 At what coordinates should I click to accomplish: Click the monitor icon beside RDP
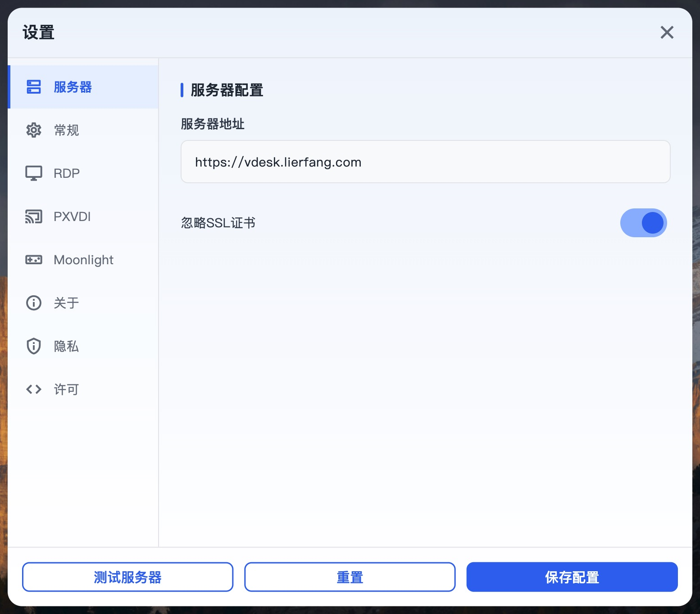pyautogui.click(x=34, y=173)
